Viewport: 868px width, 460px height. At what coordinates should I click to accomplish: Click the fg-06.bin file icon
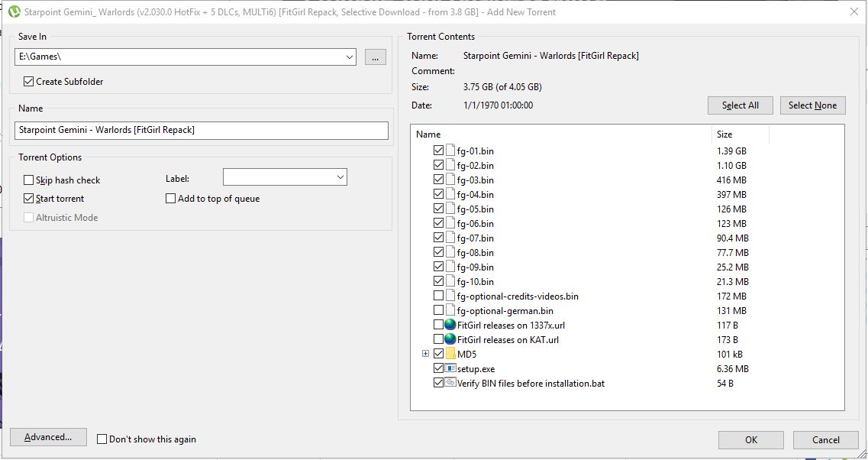pos(450,223)
